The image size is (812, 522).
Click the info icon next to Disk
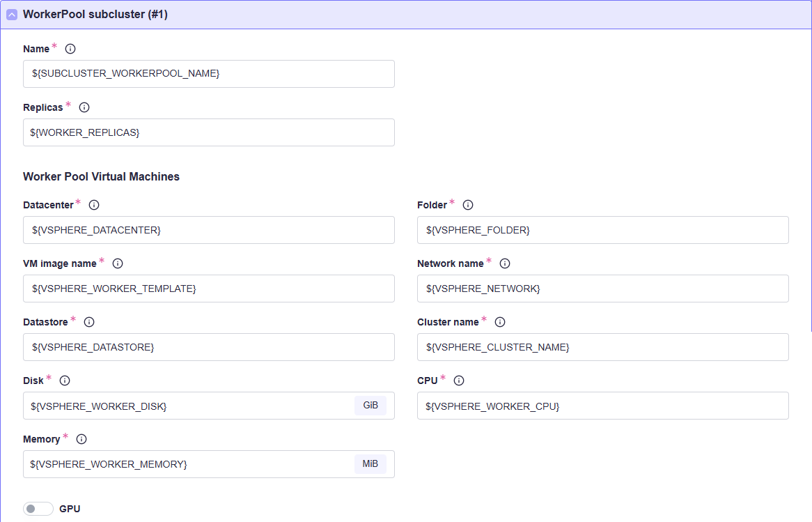[65, 381]
